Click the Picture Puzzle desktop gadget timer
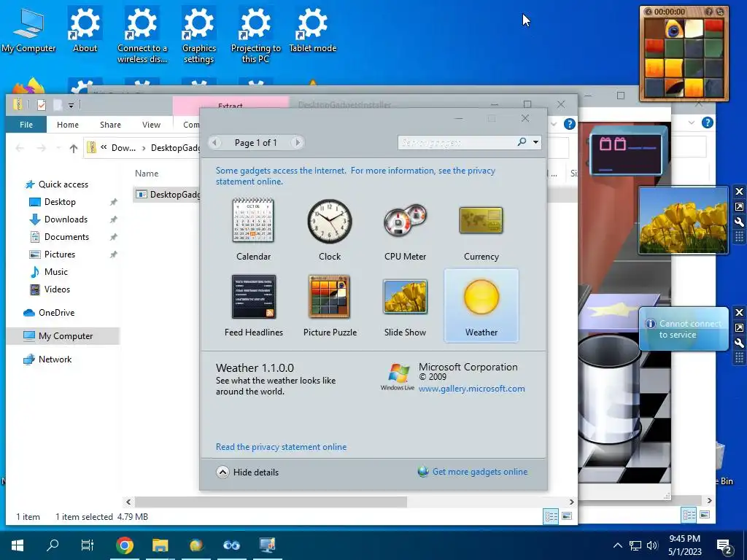 (670, 12)
